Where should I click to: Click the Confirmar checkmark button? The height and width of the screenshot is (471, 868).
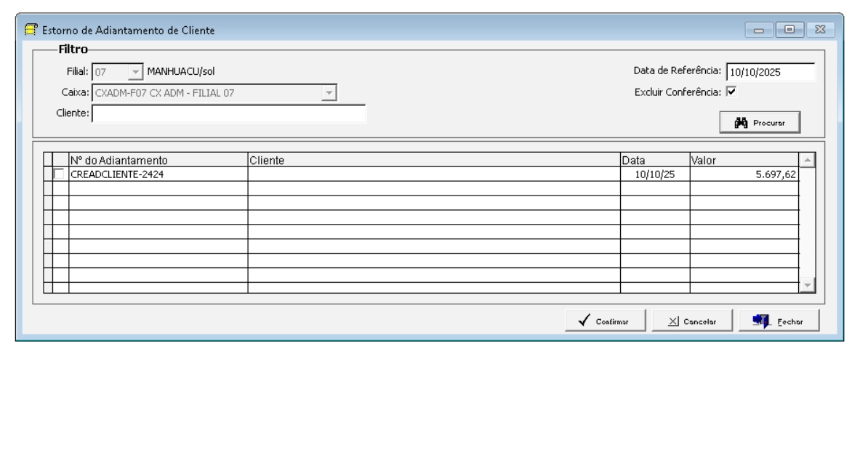coord(606,321)
